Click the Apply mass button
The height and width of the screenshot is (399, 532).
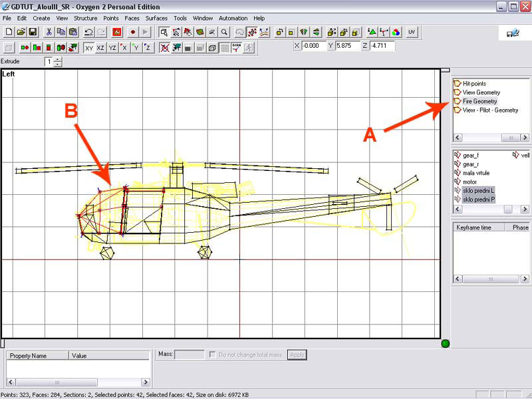[297, 355]
